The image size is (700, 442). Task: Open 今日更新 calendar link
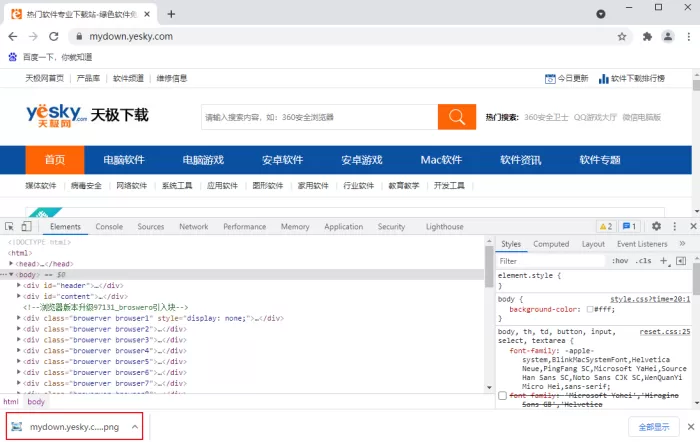pos(567,79)
